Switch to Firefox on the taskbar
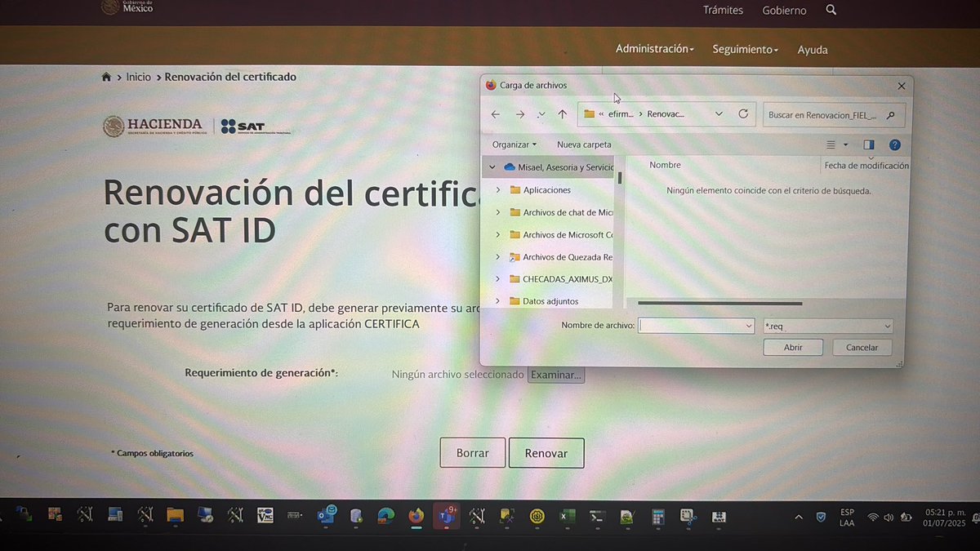 tap(416, 516)
